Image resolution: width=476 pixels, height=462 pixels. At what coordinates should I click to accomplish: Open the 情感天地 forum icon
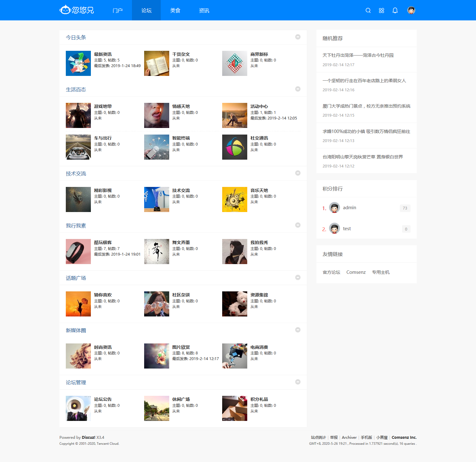point(157,115)
